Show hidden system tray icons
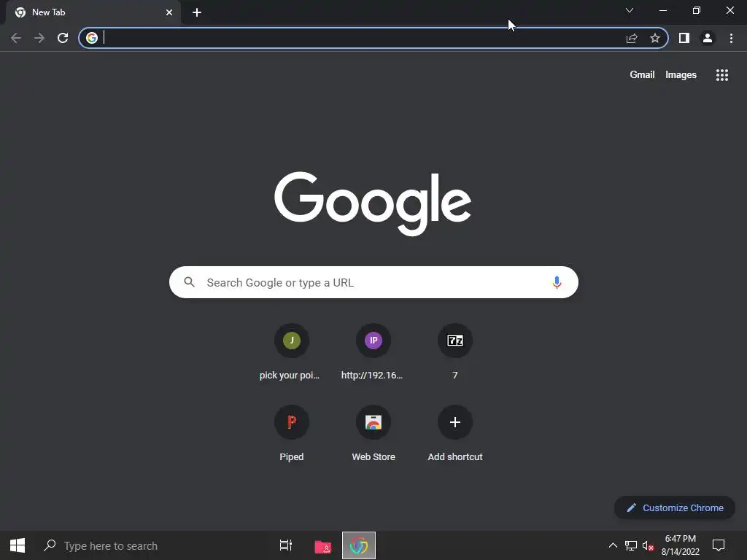 (x=613, y=545)
